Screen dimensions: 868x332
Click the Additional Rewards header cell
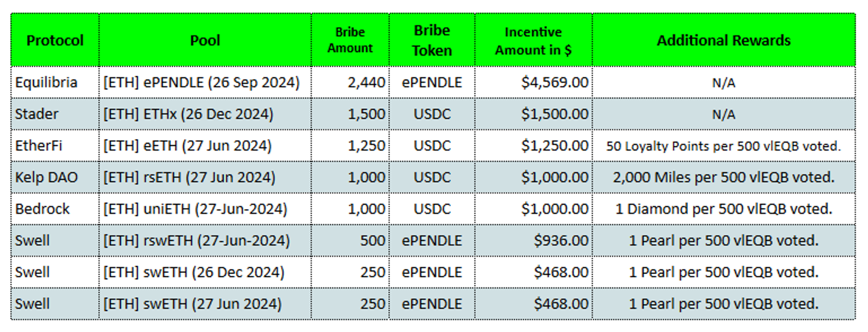pyautogui.click(x=723, y=41)
